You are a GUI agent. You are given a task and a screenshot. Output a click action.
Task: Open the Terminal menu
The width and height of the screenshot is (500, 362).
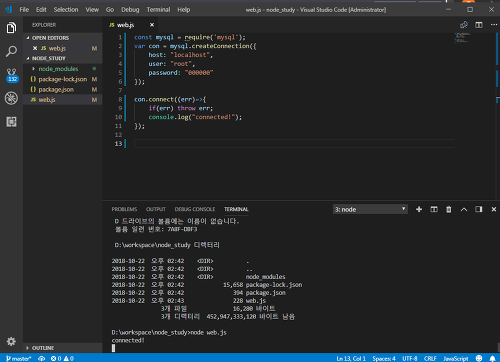click(x=158, y=10)
